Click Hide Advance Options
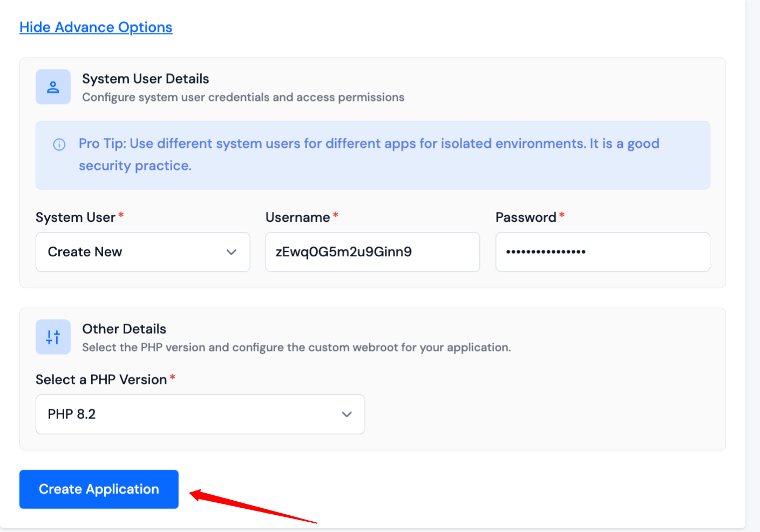The image size is (760, 532). [x=96, y=27]
